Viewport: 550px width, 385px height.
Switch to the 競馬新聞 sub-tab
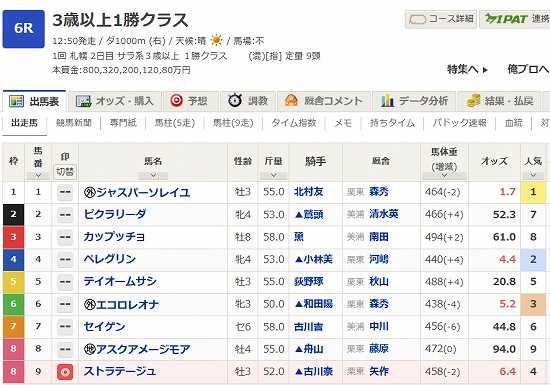tap(74, 123)
